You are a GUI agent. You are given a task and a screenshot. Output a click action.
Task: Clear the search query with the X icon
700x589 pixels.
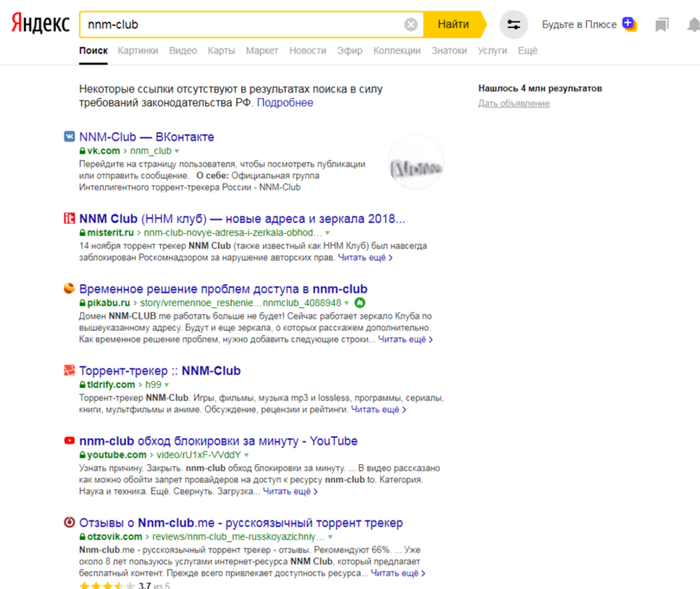coord(410,24)
